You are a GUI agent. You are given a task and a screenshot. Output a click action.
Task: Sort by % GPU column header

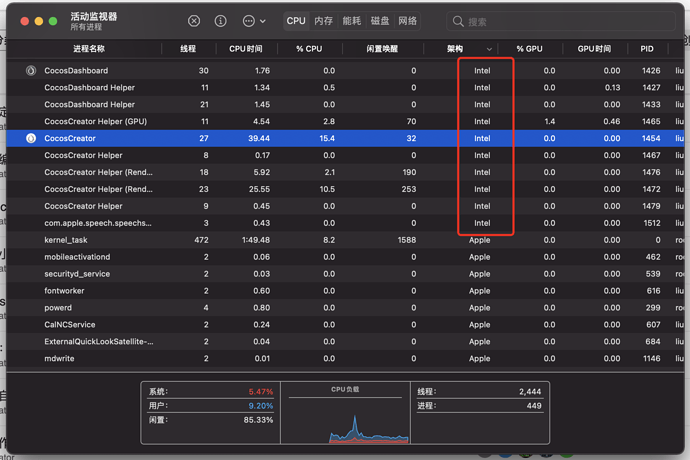(529, 49)
